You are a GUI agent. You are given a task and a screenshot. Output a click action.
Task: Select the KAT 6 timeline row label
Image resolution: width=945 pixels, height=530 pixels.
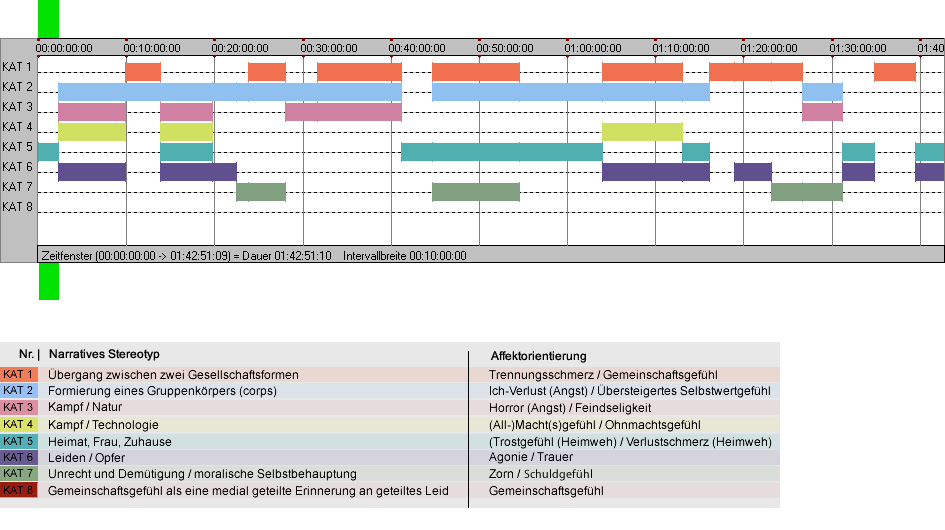point(17,166)
